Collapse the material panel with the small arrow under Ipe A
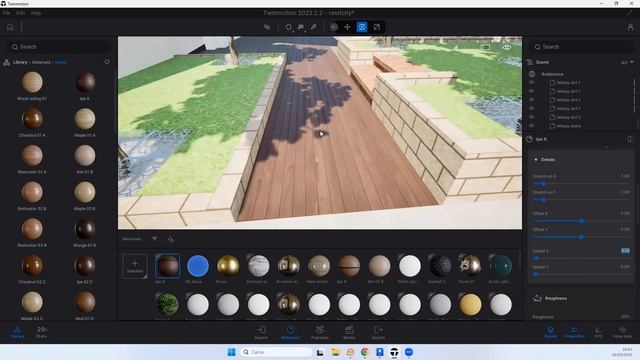The image size is (640, 360). [x=607, y=147]
